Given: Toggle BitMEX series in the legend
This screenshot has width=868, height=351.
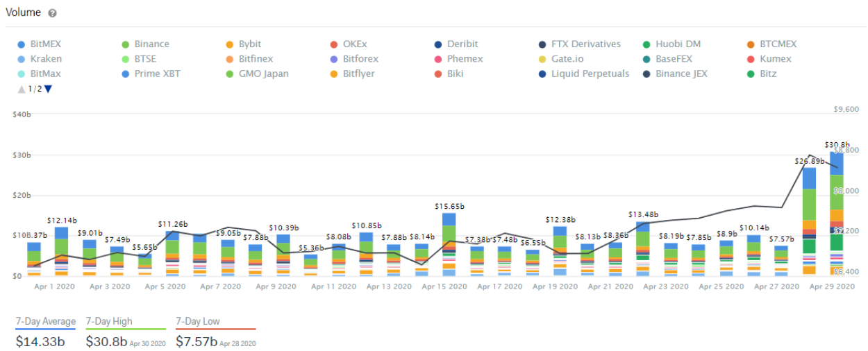Looking at the screenshot, I should click(40, 44).
